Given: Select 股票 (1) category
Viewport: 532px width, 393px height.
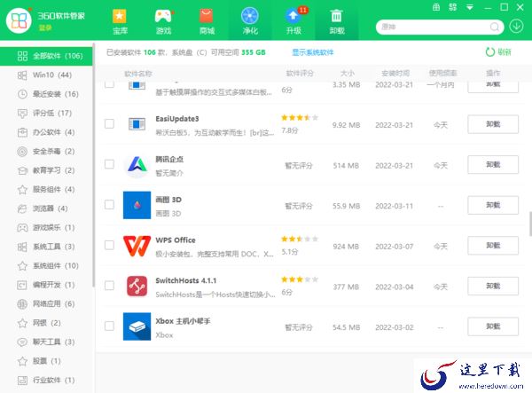Looking at the screenshot, I should [46, 361].
